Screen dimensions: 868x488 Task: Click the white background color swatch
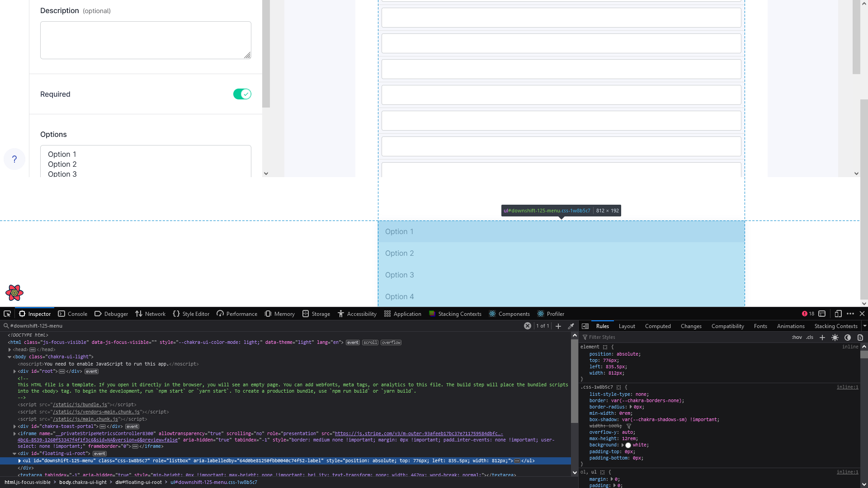click(x=628, y=445)
